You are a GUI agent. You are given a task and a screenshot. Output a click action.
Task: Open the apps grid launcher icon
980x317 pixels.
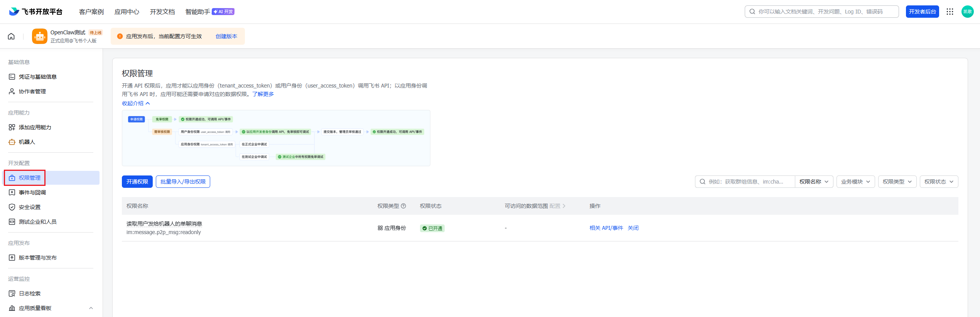[950, 12]
